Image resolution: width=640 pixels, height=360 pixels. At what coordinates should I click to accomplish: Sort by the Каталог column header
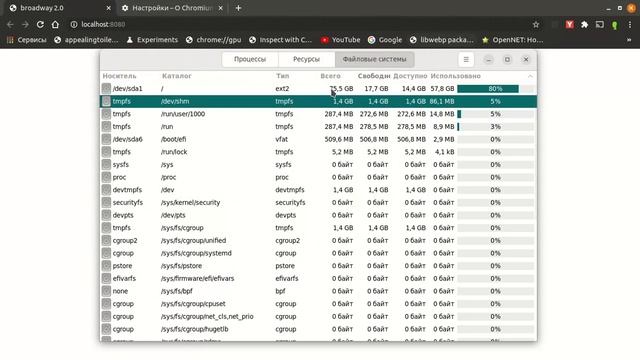[x=177, y=76]
